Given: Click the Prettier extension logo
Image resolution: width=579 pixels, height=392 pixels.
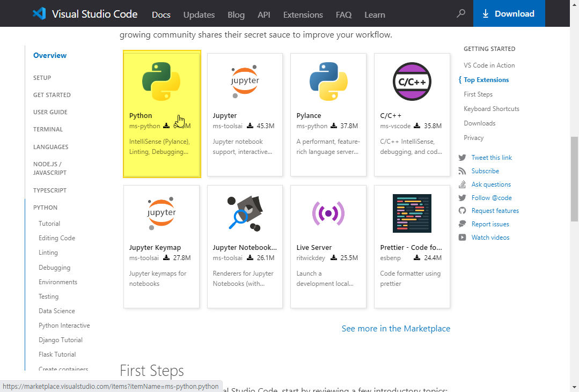Looking at the screenshot, I should (412, 213).
